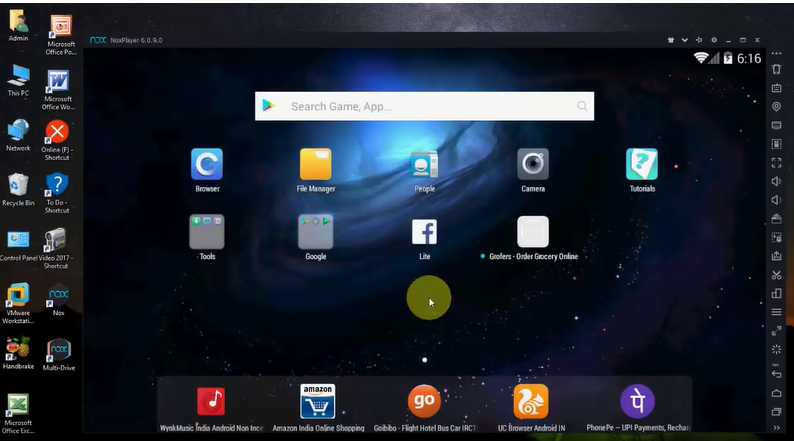Open NoxPlayer settings gear in title bar
The width and height of the screenshot is (794, 441).
point(714,40)
